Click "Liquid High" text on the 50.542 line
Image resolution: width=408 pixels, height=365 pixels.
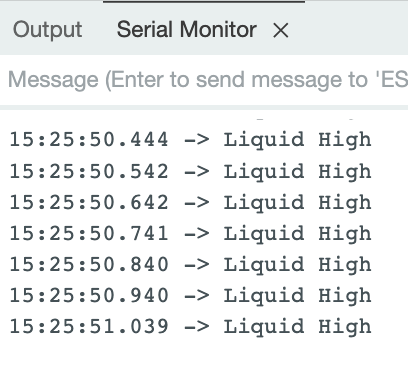pos(297,173)
